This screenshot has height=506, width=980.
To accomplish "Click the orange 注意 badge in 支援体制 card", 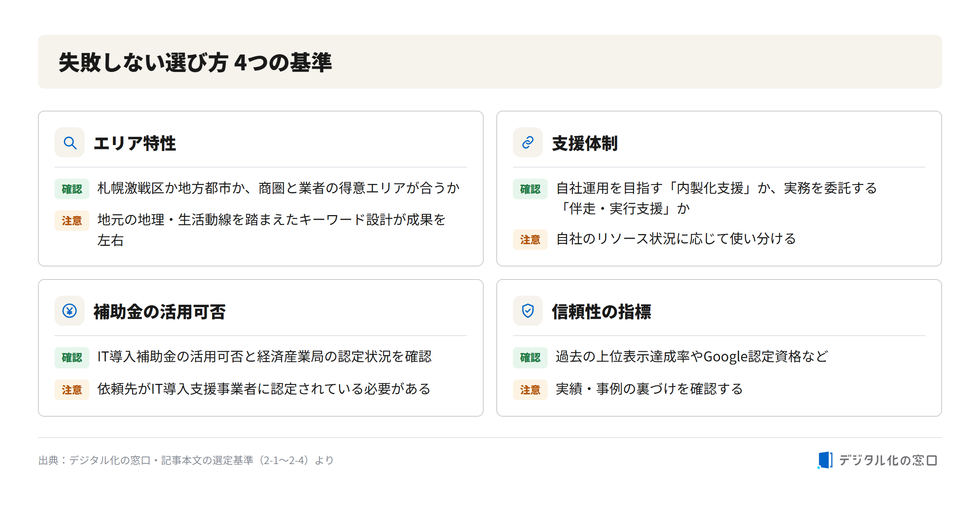I will (x=530, y=240).
